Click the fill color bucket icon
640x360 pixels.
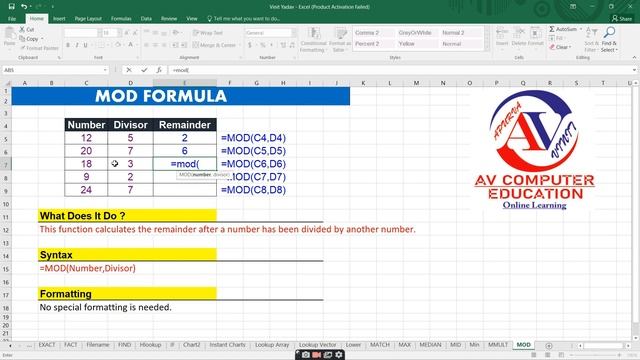click(x=118, y=45)
